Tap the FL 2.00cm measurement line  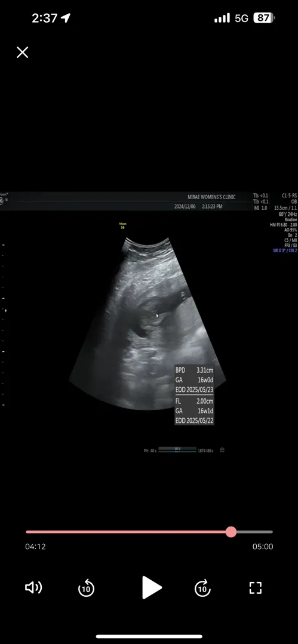coord(194,401)
